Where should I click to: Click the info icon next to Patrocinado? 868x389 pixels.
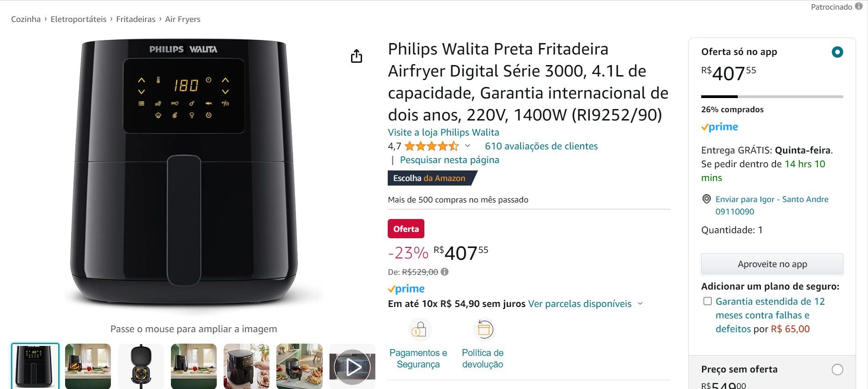[858, 6]
